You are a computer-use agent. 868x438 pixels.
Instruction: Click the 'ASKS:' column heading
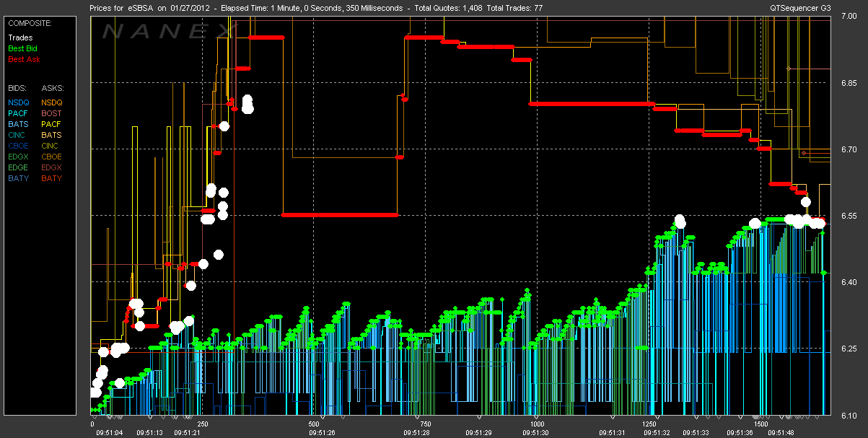53,87
